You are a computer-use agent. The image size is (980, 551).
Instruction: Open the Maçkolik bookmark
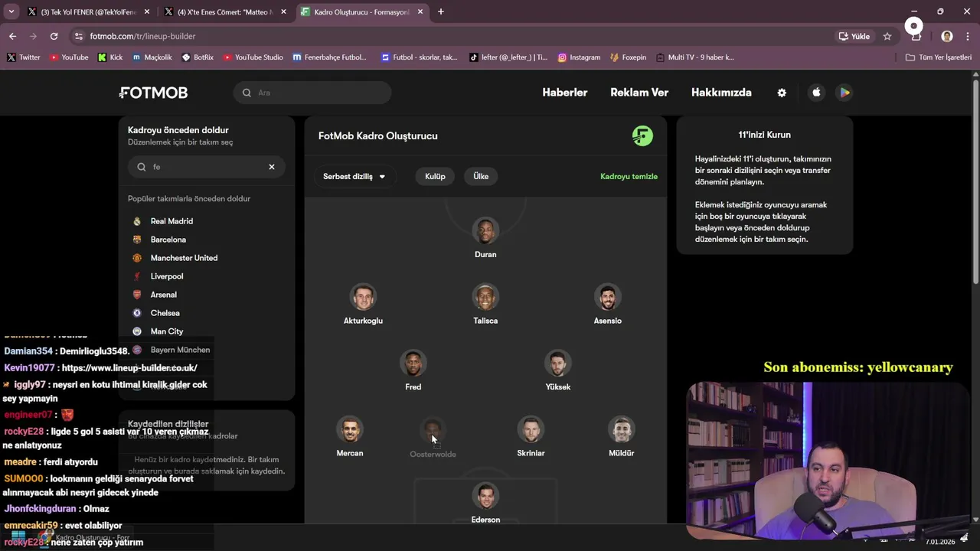[x=152, y=57]
